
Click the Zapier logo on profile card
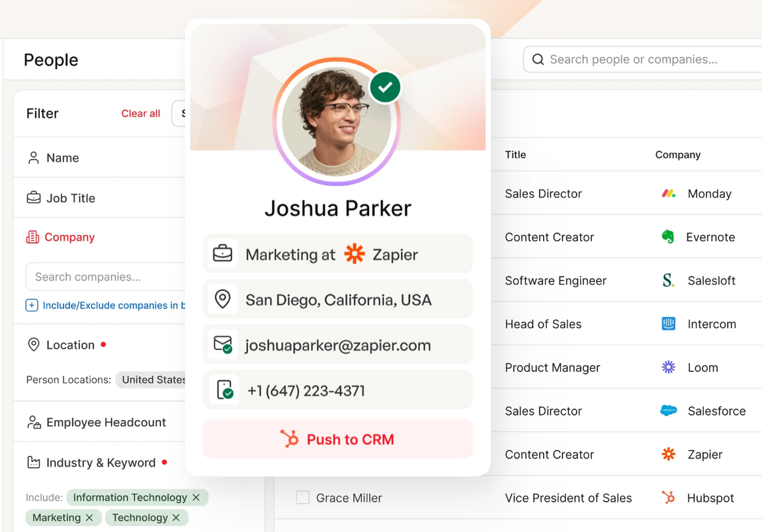(355, 254)
